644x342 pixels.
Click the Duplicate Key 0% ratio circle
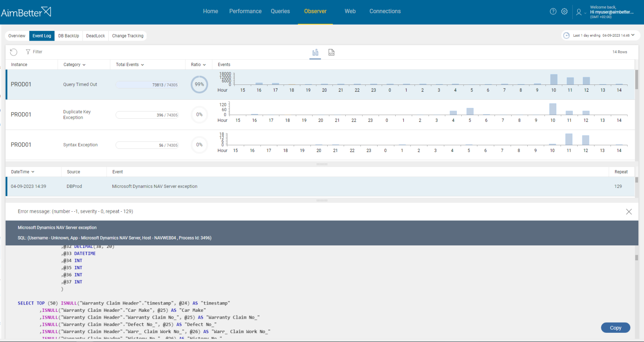pyautogui.click(x=199, y=115)
